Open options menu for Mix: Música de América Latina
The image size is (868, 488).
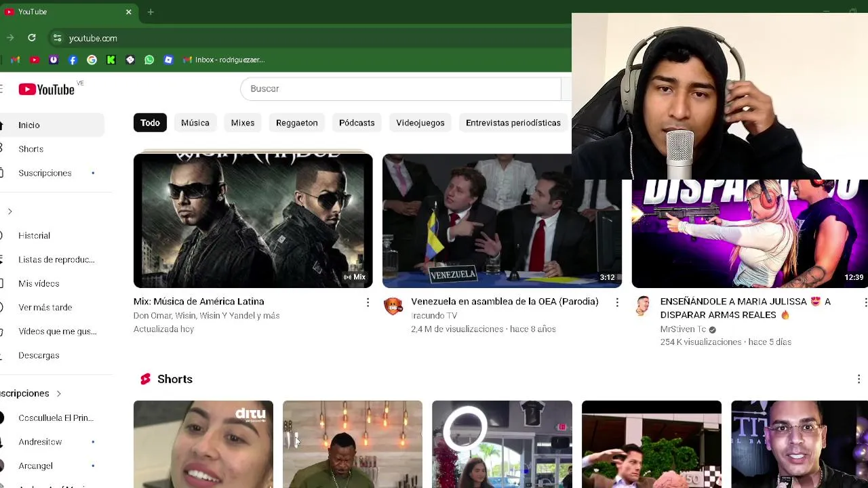tap(368, 302)
